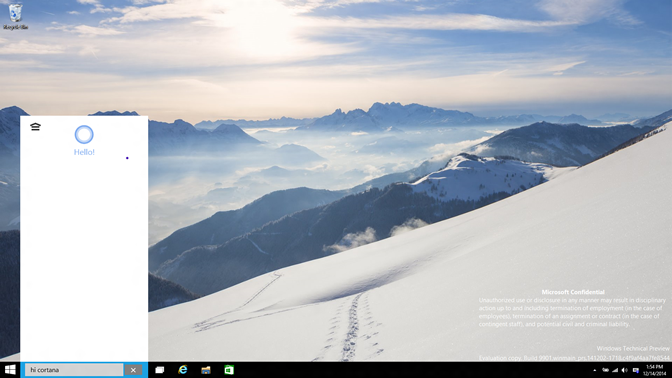Click the Cortana circle listening icon
Screen dimensions: 672x378
pyautogui.click(x=84, y=135)
